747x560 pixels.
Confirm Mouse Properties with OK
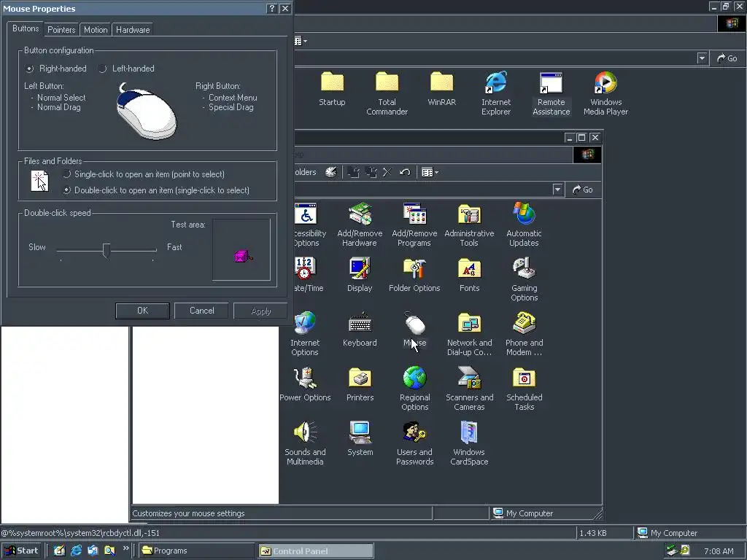click(142, 311)
